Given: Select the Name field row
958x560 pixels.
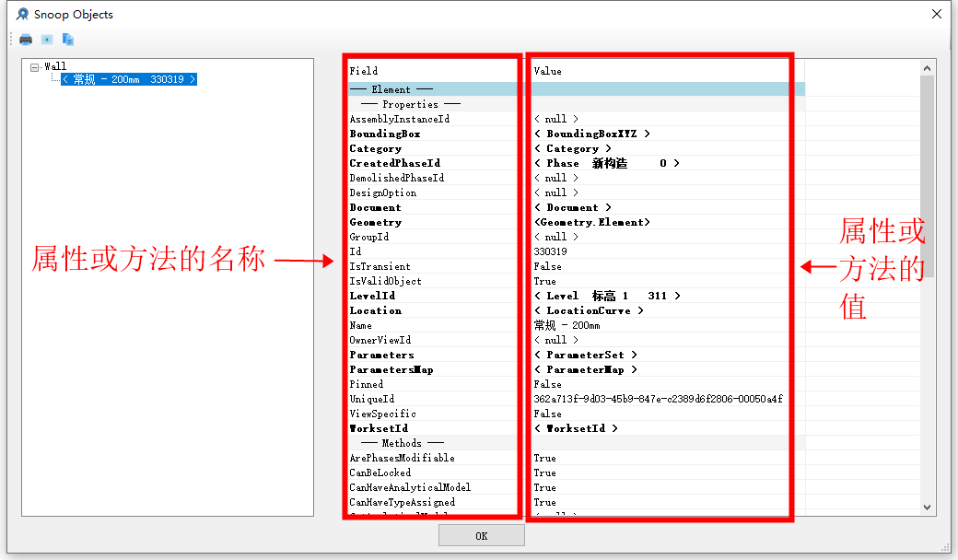Looking at the screenshot, I should coord(360,325).
